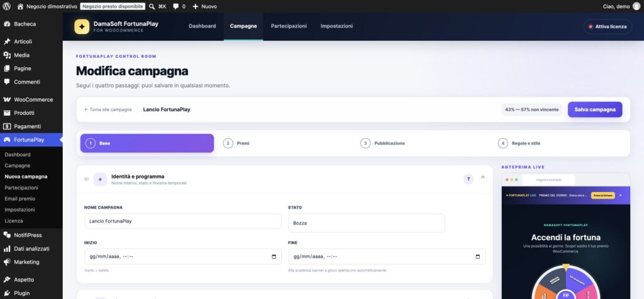Open Dati analizzati chart icon
644x299 pixels.
coord(6,249)
